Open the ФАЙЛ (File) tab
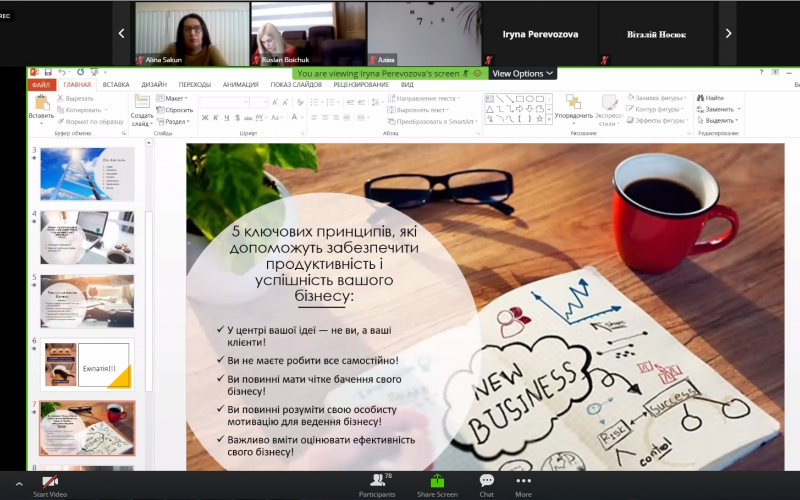The image size is (800, 500). (41, 85)
